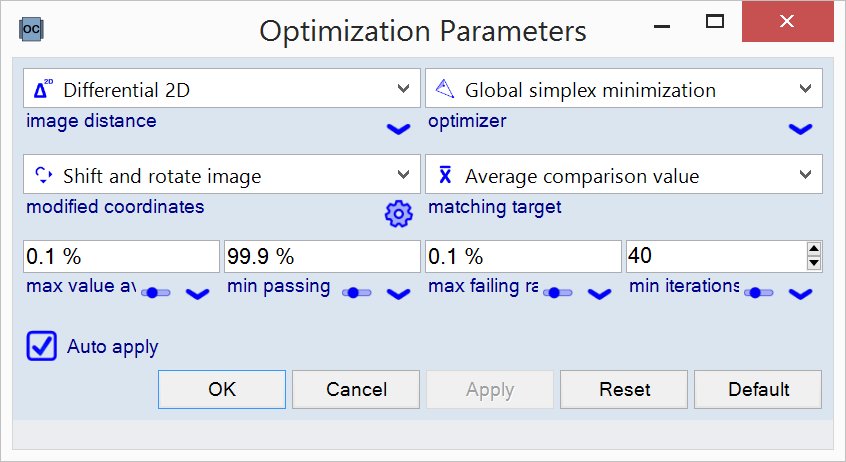The height and width of the screenshot is (462, 846).
Task: Toggle the Auto apply checkbox
Action: click(42, 346)
